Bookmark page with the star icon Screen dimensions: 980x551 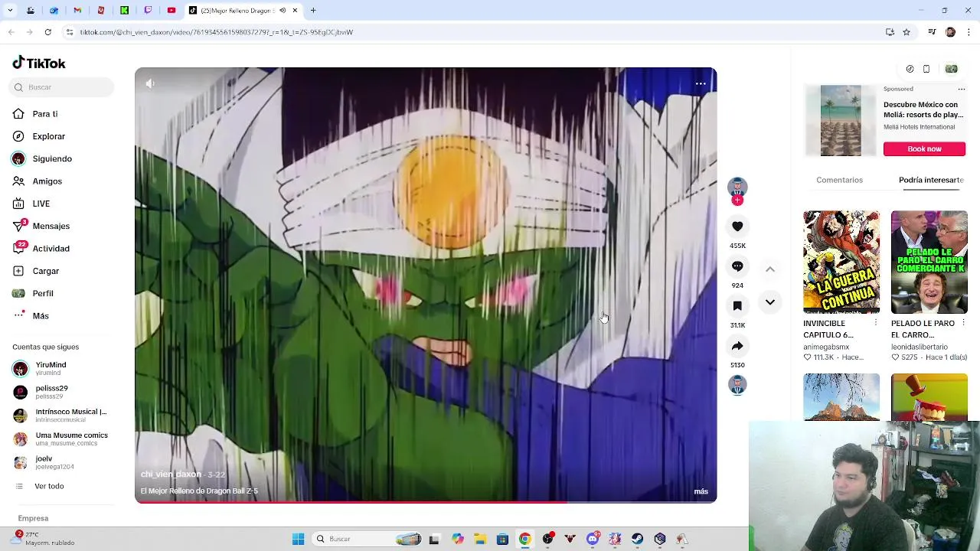[906, 32]
